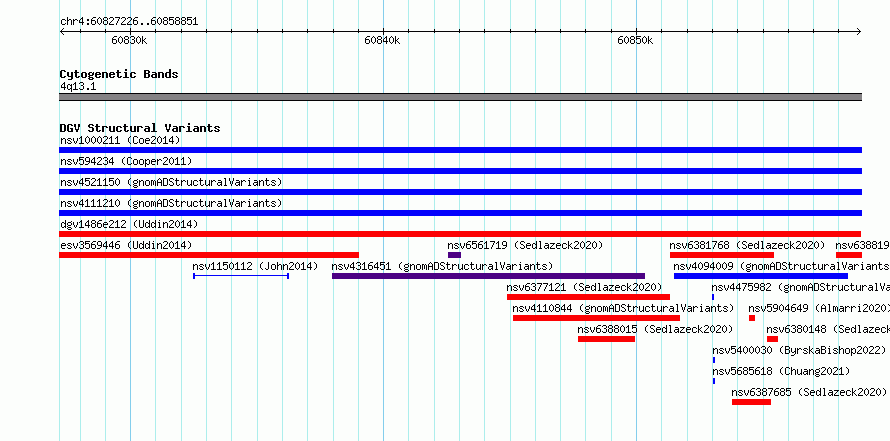Click the nsv1000211 (Coe2014) blue variant bar
Viewport: 890px width, 441px height.
[460, 150]
